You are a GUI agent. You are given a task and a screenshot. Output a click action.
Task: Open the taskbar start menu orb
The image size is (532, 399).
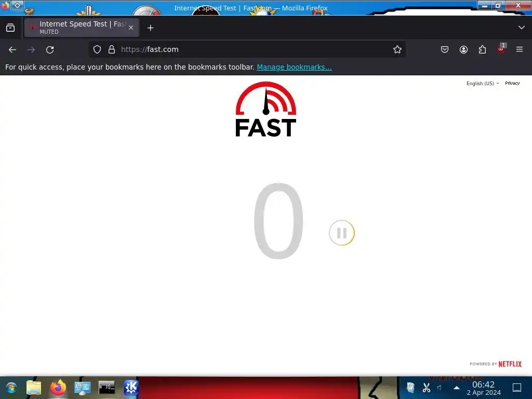point(11,388)
